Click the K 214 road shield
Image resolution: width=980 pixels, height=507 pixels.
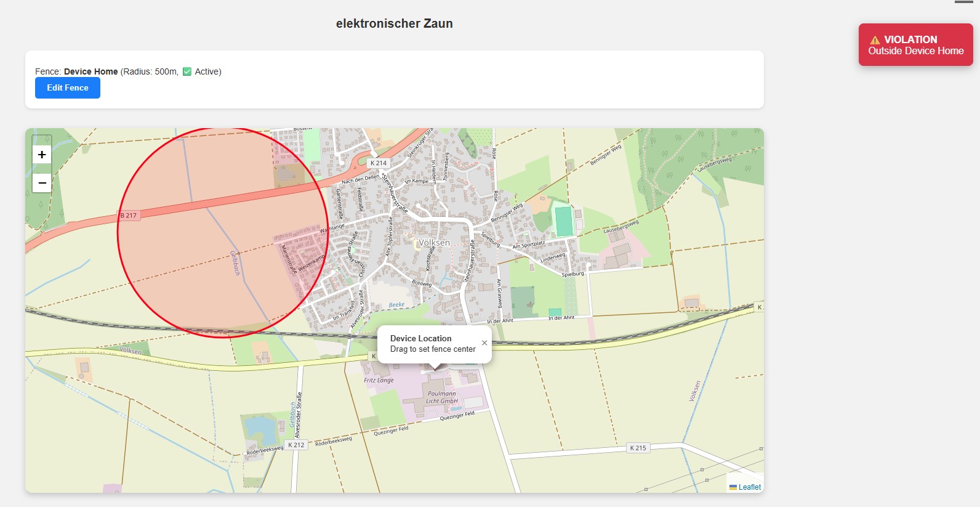(379, 163)
